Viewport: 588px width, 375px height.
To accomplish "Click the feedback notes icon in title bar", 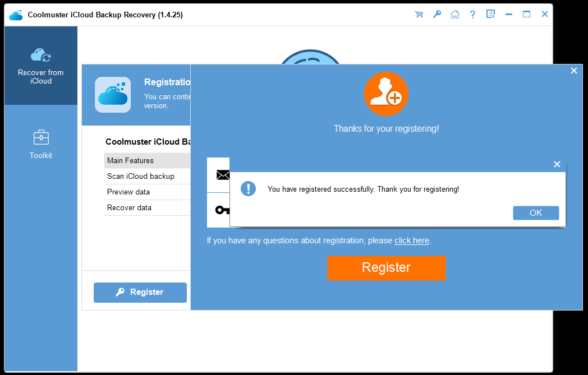I will (490, 15).
